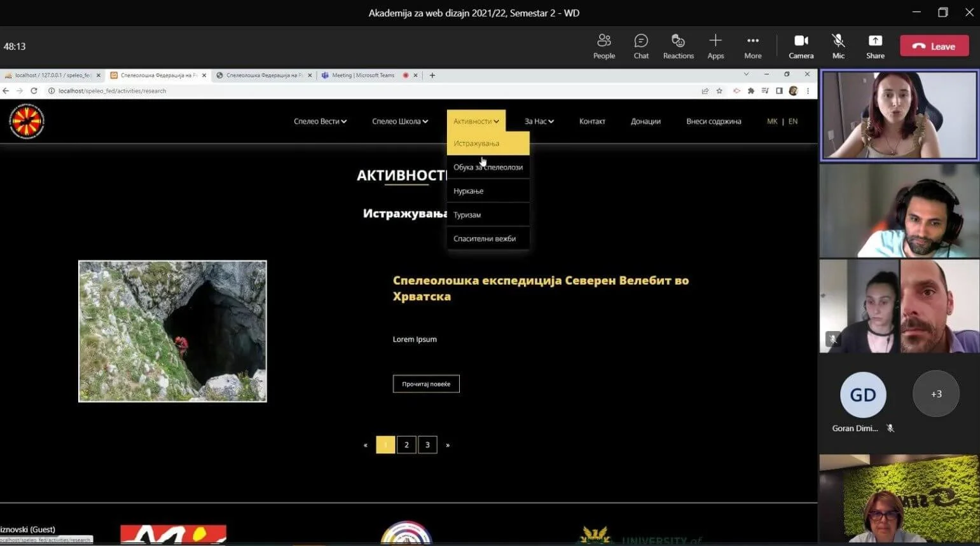980x546 pixels.
Task: Select Спасителни вежби menu entry
Action: pos(485,239)
